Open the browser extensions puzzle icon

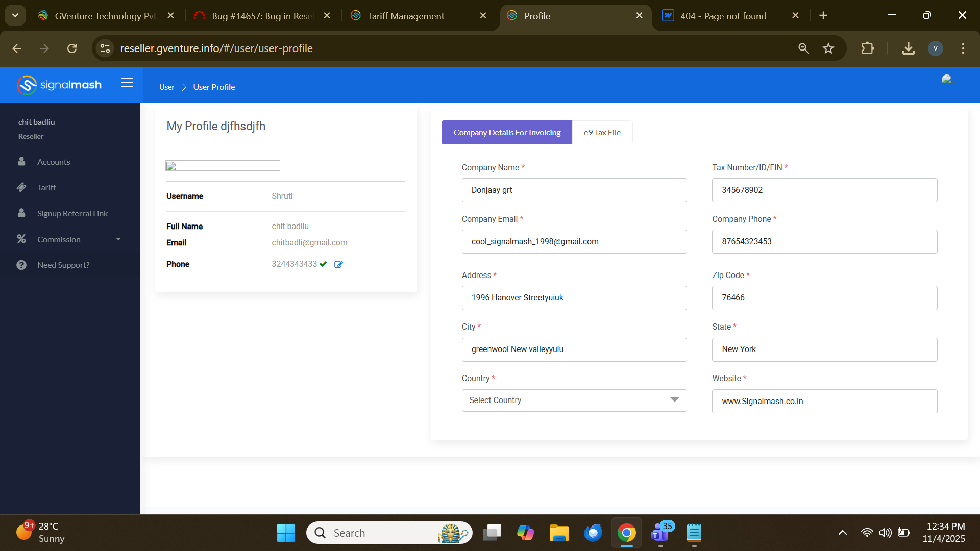coord(867,48)
